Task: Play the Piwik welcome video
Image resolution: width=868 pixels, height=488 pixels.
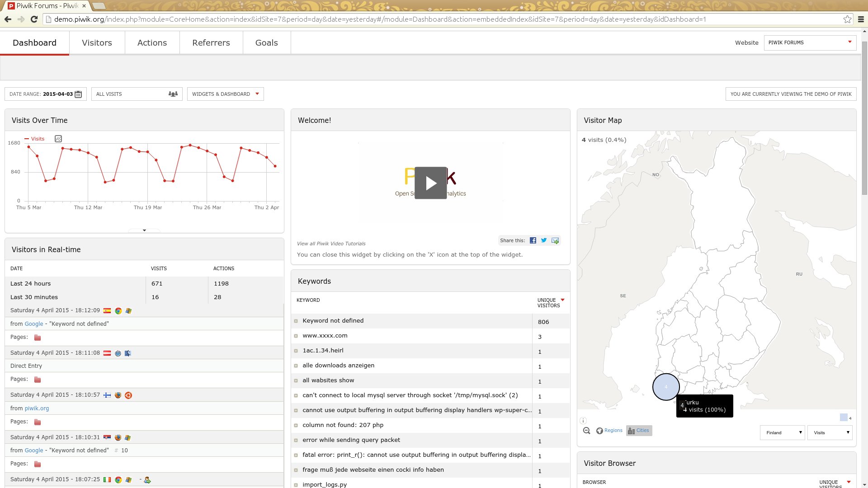Action: point(430,183)
